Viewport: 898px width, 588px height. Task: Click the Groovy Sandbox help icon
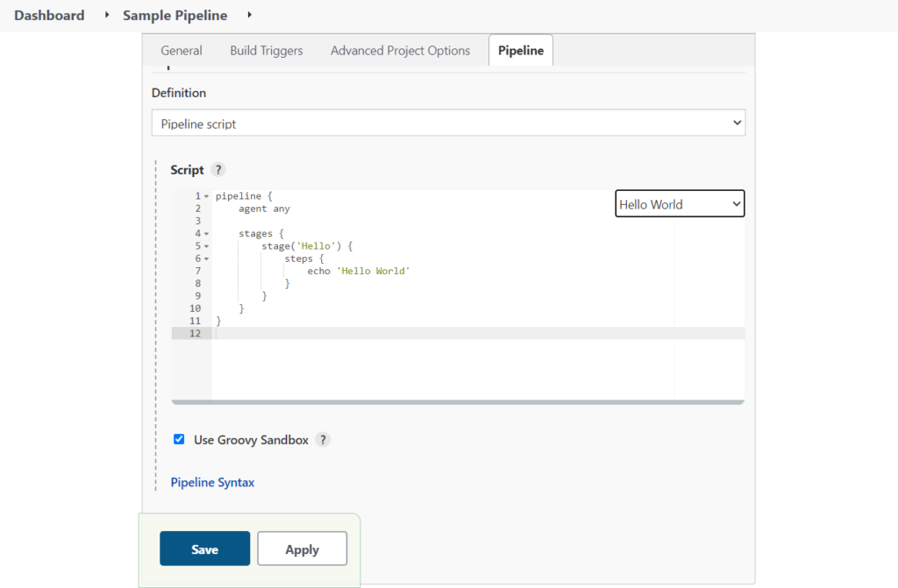click(x=323, y=439)
